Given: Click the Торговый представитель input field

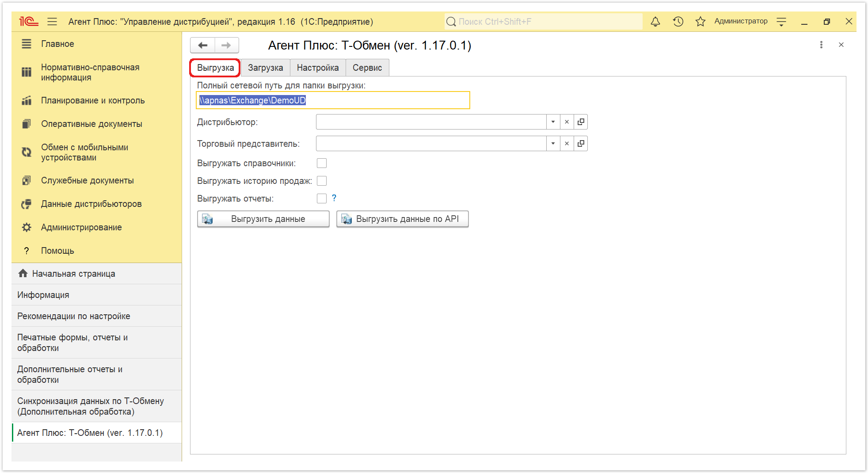Looking at the screenshot, I should [431, 144].
